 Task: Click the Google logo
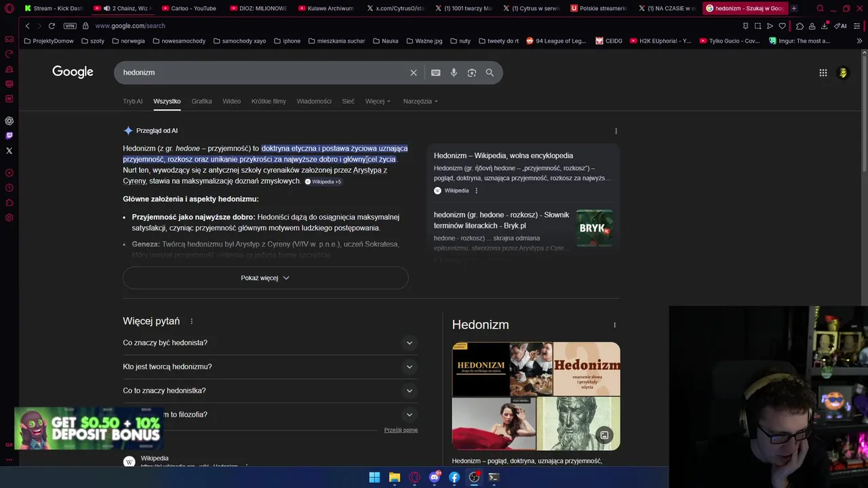(x=73, y=72)
